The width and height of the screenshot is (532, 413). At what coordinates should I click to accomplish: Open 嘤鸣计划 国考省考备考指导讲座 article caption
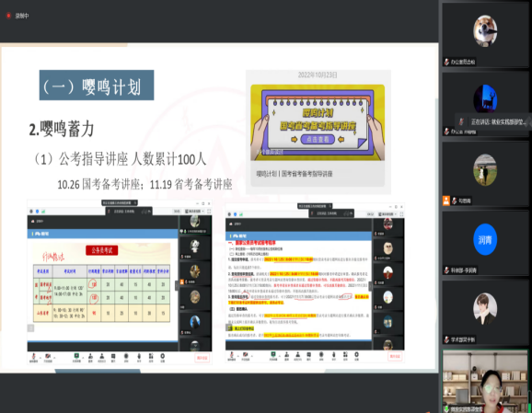tap(295, 174)
